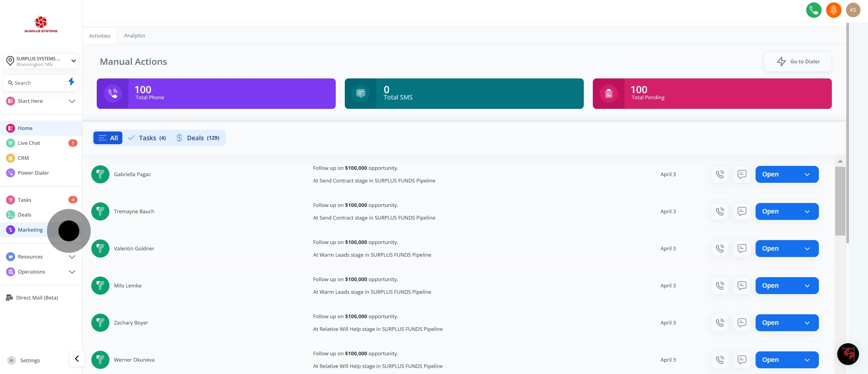This screenshot has height=374, width=868.
Task: Open the floating chat widget at bottom right
Action: point(848,354)
